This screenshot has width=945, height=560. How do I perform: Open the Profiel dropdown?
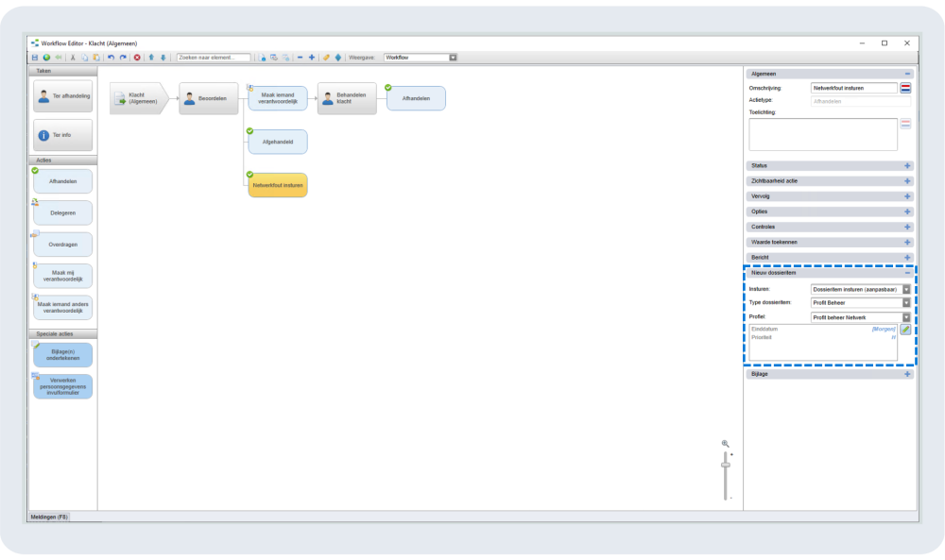906,317
